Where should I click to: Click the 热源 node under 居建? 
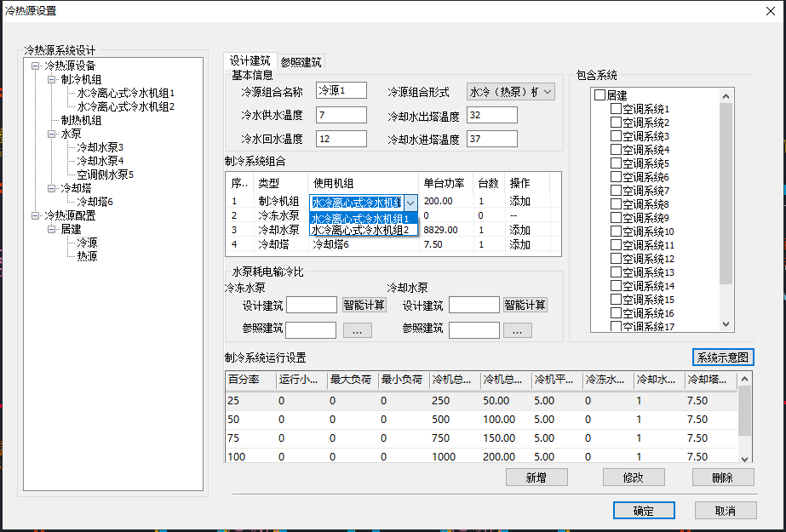tap(87, 256)
